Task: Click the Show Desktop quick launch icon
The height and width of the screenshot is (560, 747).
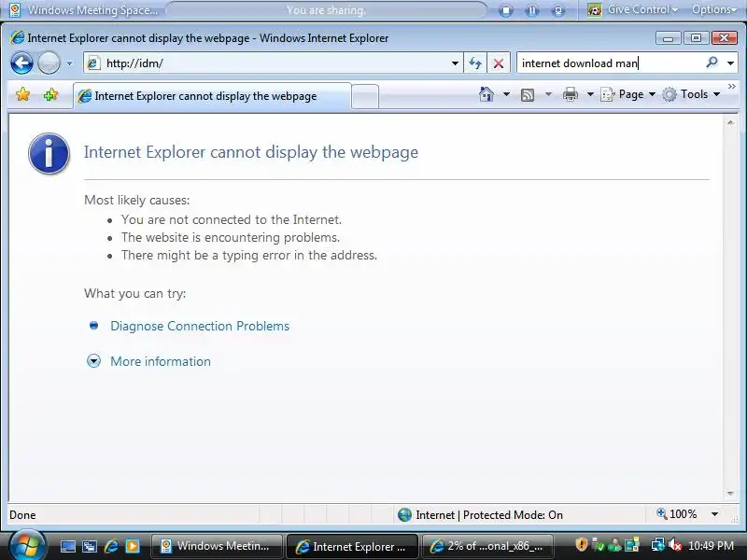Action: (x=67, y=546)
